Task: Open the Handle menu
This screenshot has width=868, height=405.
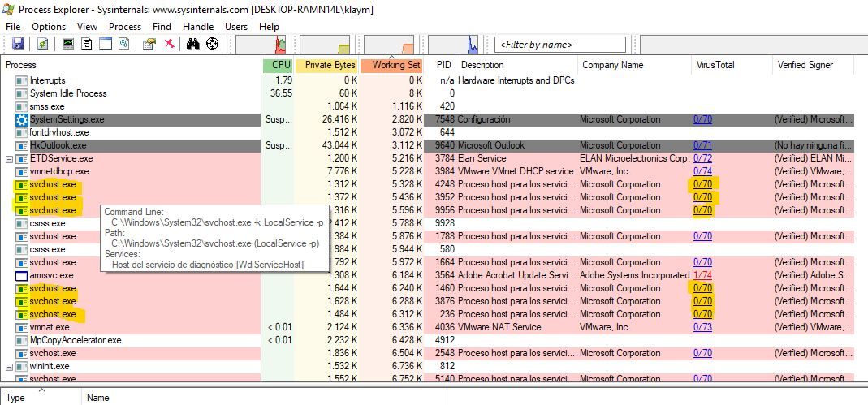Action: point(198,27)
